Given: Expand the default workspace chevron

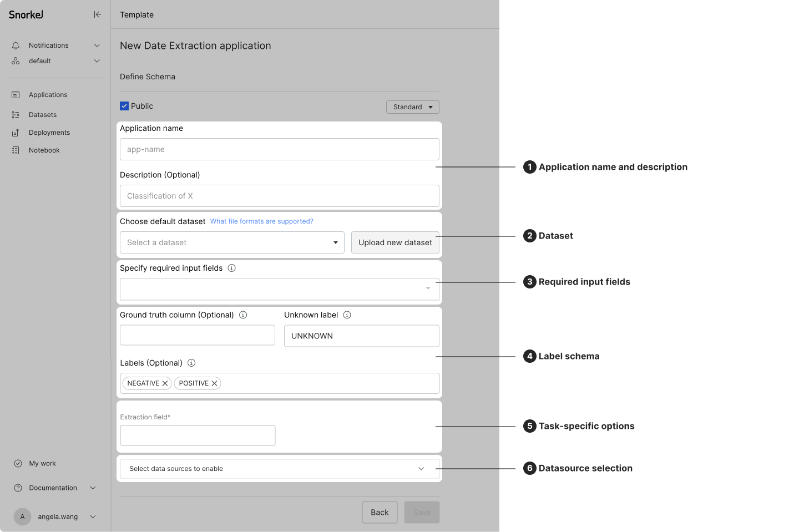Looking at the screenshot, I should tap(97, 61).
